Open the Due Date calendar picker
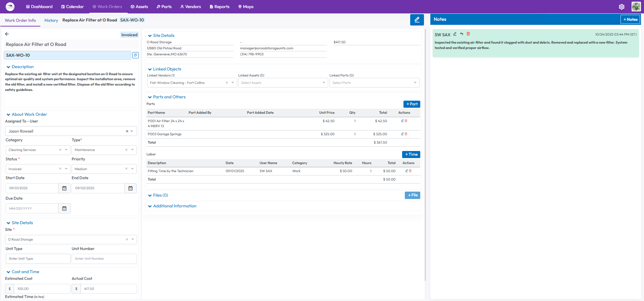The height and width of the screenshot is (301, 644). (x=64, y=208)
